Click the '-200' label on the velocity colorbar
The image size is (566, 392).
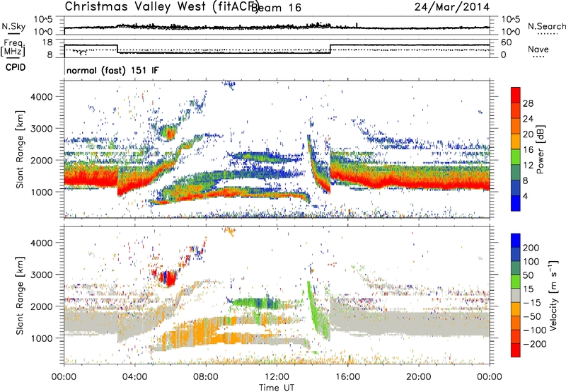coord(535,344)
